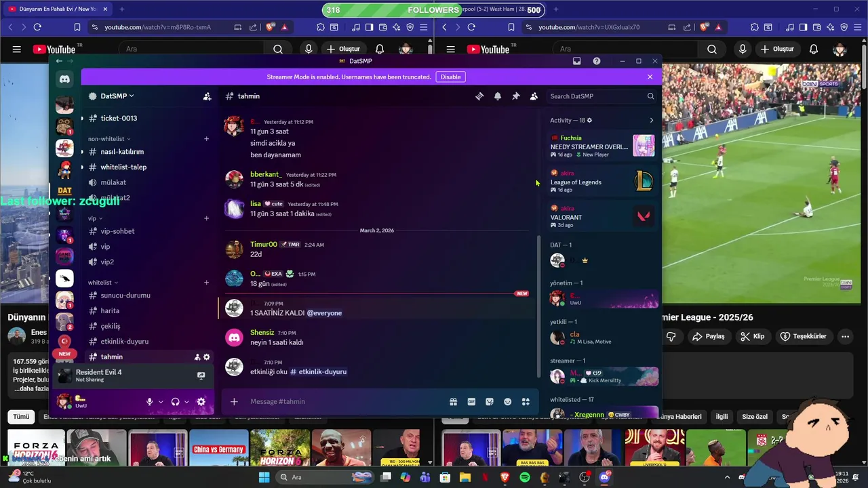868x488 pixels.
Task: Open VALORANT activity card
Action: (602, 217)
